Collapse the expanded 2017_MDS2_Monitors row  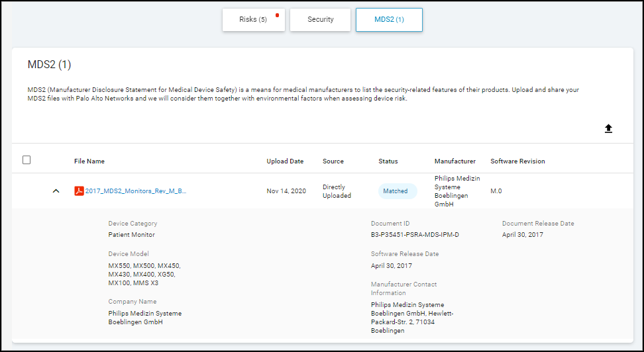(x=56, y=191)
